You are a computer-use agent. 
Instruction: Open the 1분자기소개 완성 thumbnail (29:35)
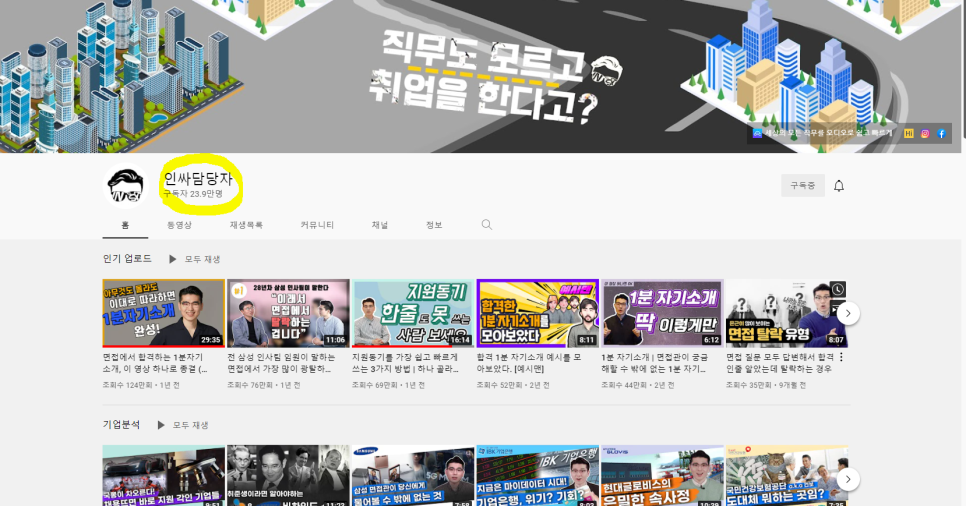tap(164, 313)
